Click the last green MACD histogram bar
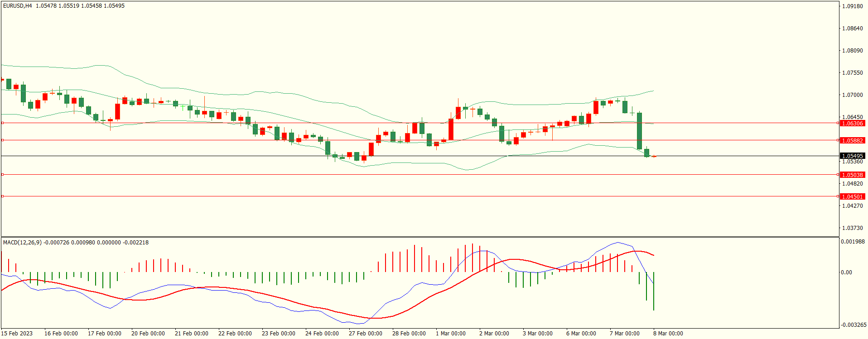The width and height of the screenshot is (868, 339). [x=654, y=291]
